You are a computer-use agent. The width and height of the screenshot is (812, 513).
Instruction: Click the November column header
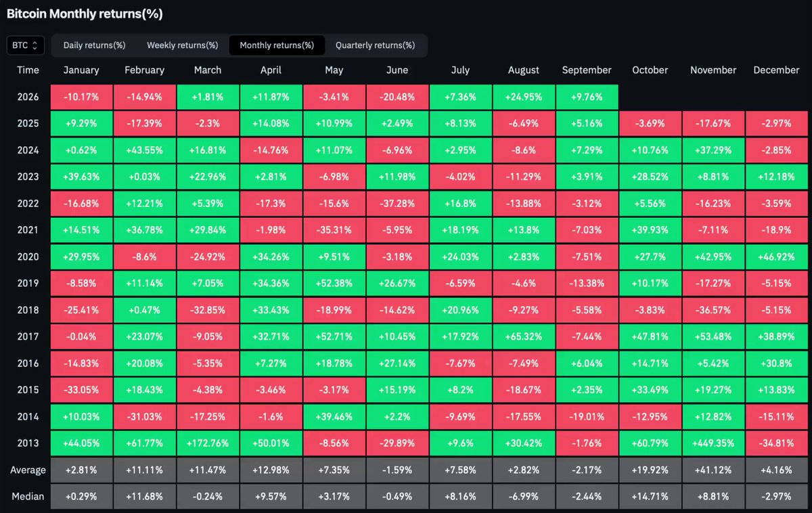(713, 70)
